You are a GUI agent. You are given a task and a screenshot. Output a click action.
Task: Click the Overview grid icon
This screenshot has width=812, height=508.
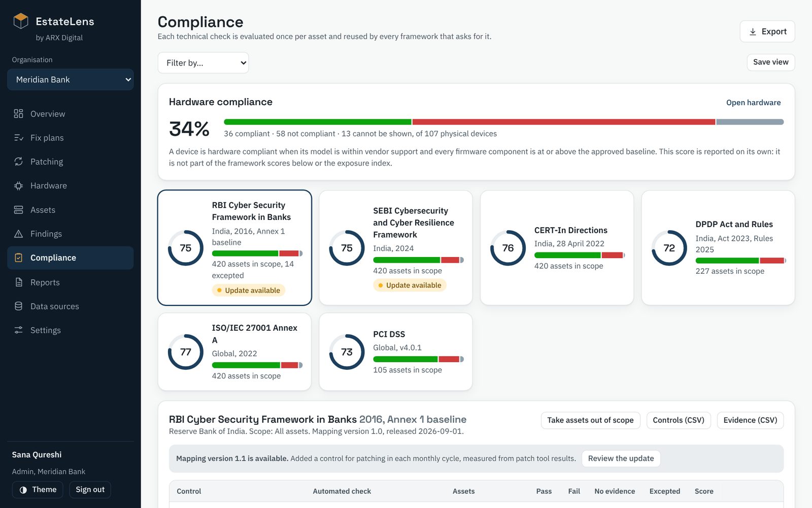(x=18, y=114)
